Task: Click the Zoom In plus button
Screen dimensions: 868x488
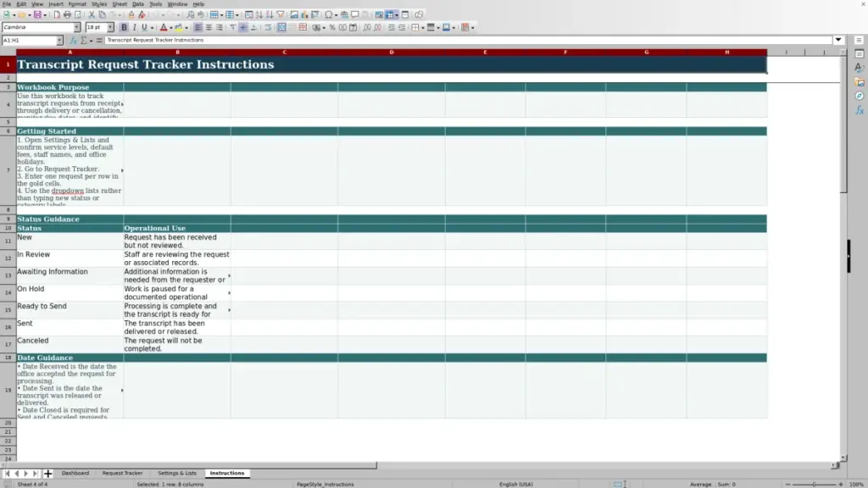Action: tap(840, 484)
